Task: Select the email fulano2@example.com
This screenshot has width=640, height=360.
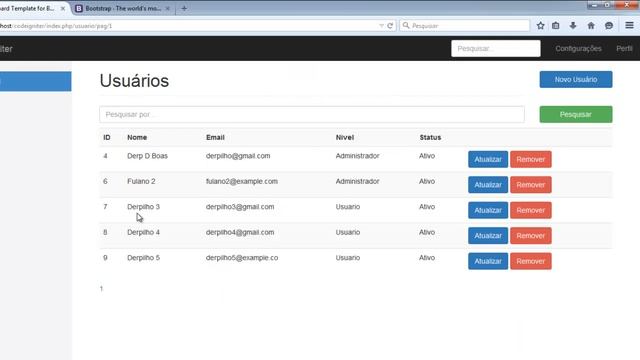Action: click(x=242, y=181)
